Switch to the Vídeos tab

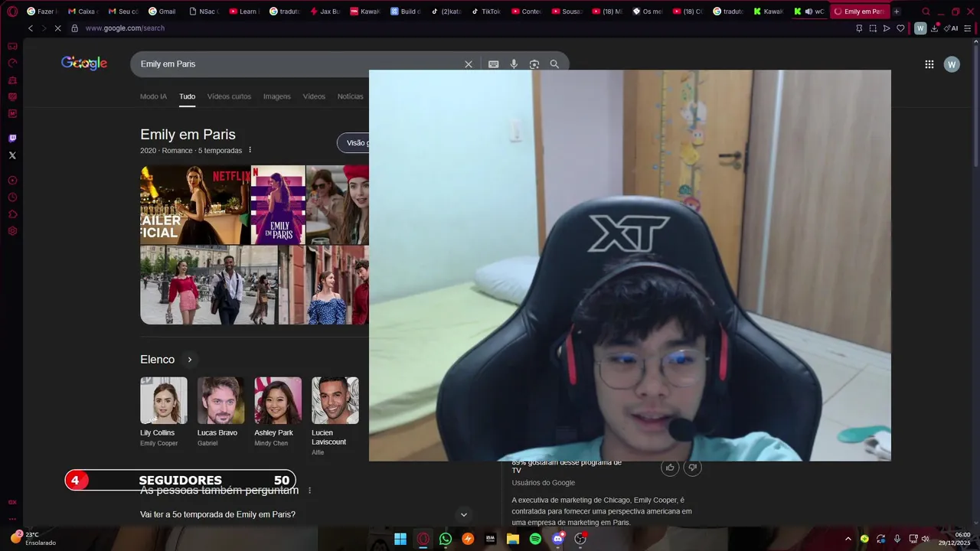[314, 96]
